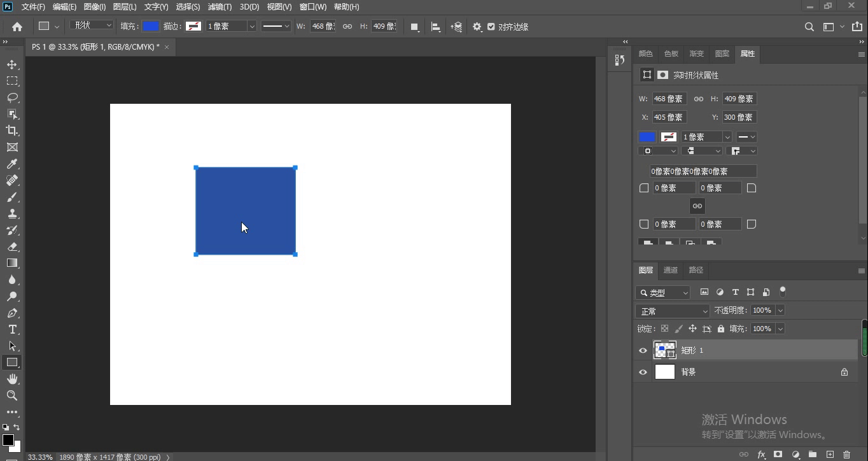Select the Frame tool
Viewport: 868px width, 461px height.
(12, 147)
